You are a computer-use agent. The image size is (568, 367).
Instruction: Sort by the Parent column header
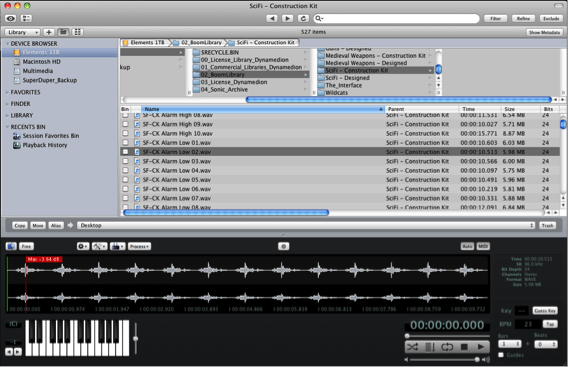tap(422, 109)
